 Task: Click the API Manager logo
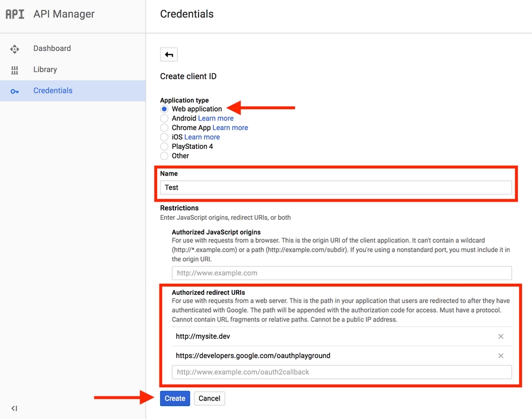click(15, 14)
